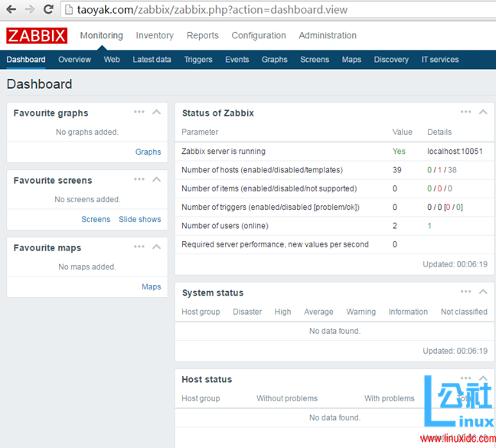Click the browser forward arrow

click(30, 9)
